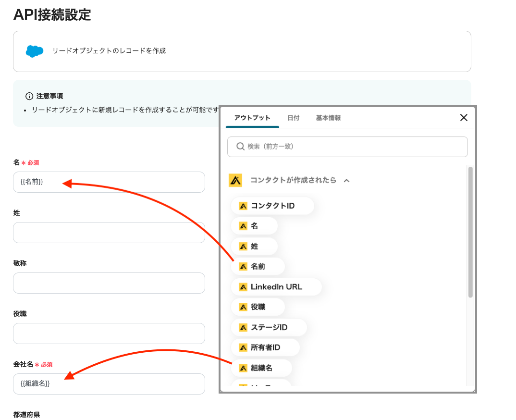
Task: Click the info icon beside 注意事項
Action: coord(29,96)
